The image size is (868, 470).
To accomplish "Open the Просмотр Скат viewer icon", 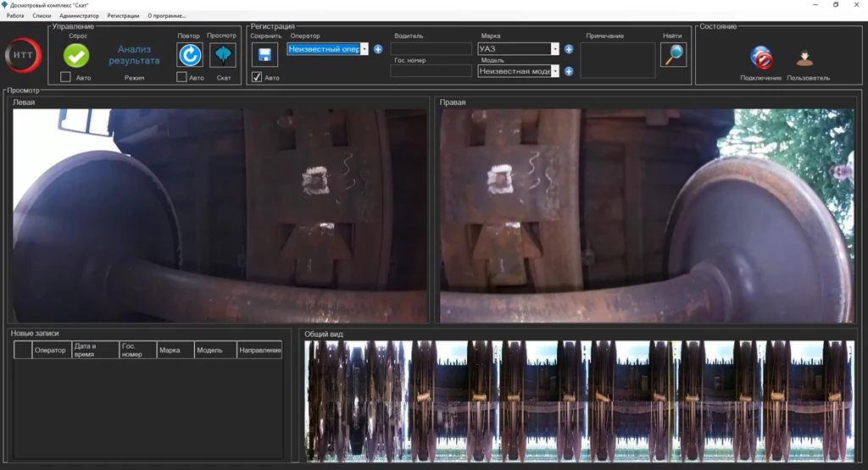I will coord(222,55).
